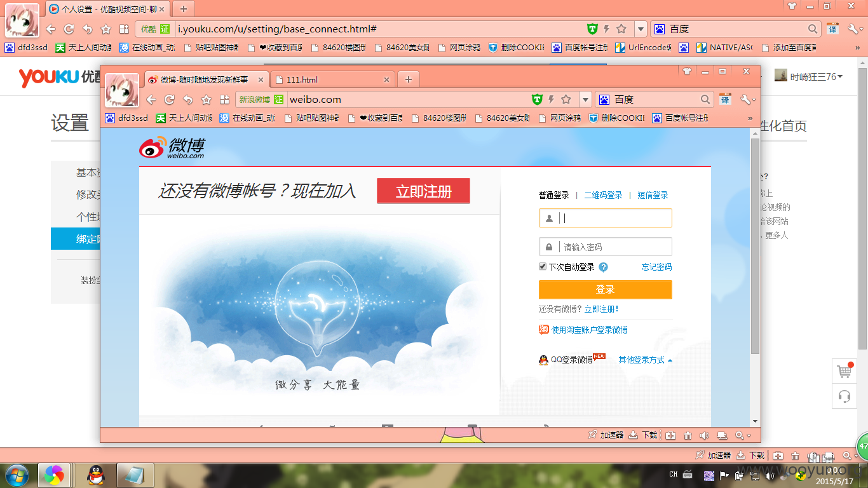
Task: Open the wrench tools menu in the Youku window
Action: [855, 29]
